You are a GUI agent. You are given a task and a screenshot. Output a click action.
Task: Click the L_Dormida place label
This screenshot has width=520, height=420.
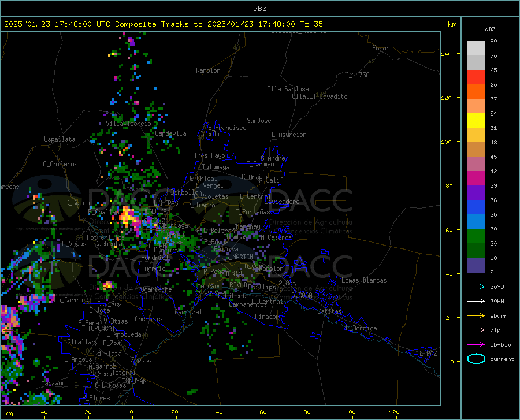point(361,328)
